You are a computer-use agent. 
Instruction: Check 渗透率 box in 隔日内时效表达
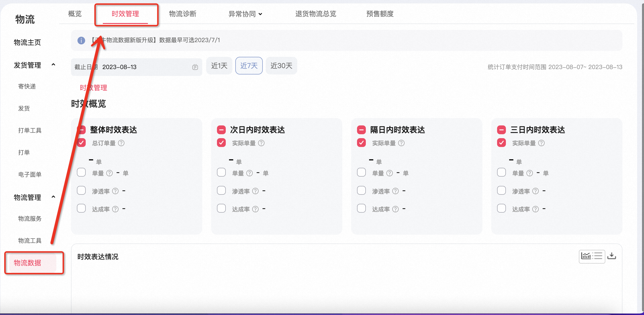tap(361, 190)
